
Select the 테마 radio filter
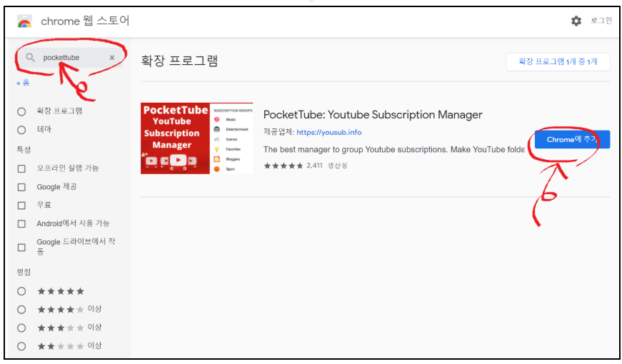point(21,130)
